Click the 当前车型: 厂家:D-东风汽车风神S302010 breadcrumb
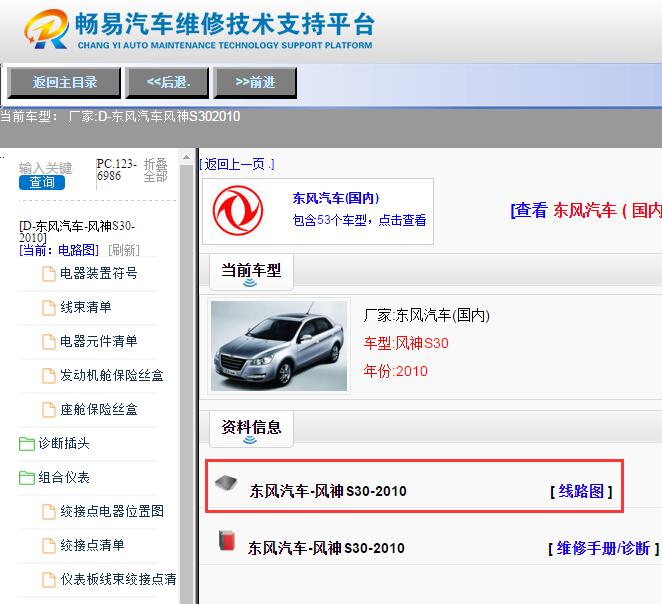 (x=120, y=116)
